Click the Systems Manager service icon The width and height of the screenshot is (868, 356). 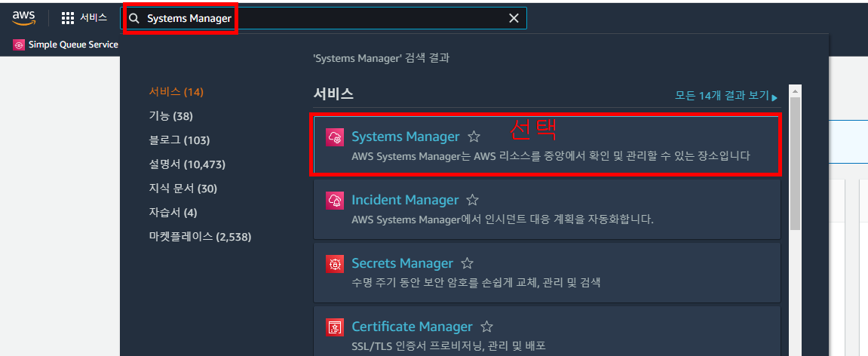[x=335, y=137]
